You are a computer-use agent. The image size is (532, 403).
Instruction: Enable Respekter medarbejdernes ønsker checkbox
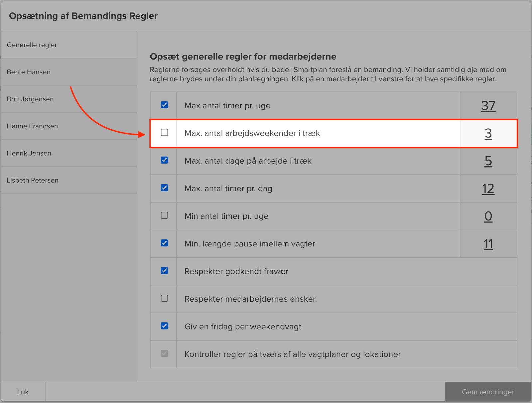coord(164,298)
